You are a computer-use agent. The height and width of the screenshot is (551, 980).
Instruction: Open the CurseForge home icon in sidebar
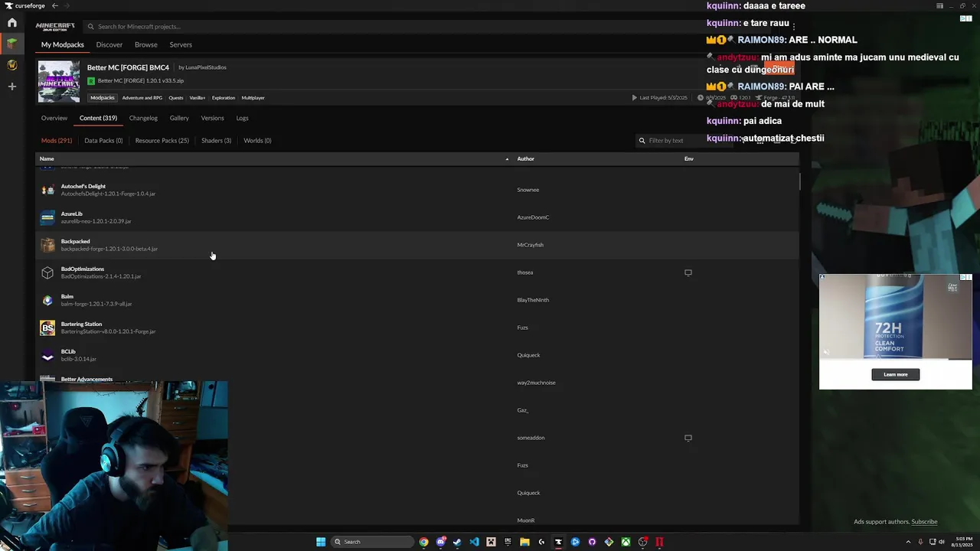(x=12, y=23)
